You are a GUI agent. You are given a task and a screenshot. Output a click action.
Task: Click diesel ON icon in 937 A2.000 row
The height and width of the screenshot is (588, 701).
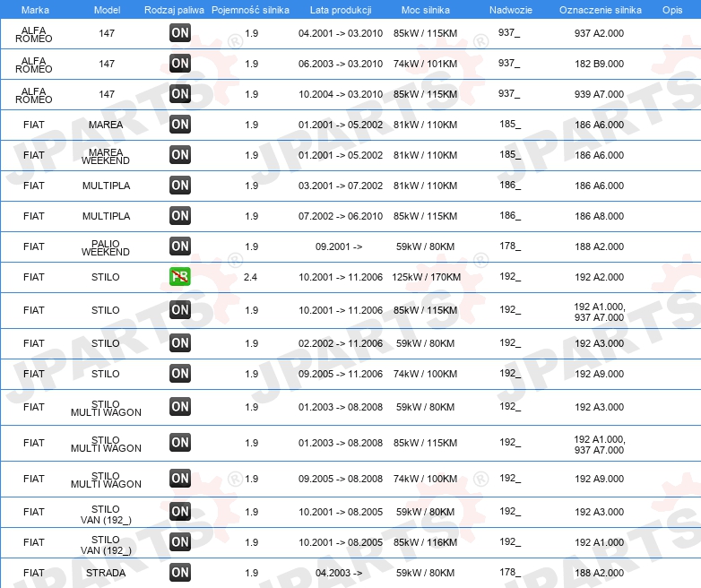coord(180,32)
